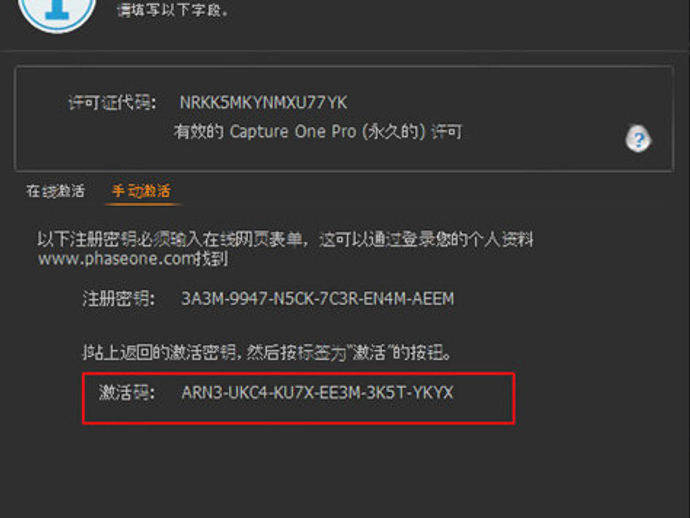
Task: Click the 许可证代码 label
Action: pos(112,103)
